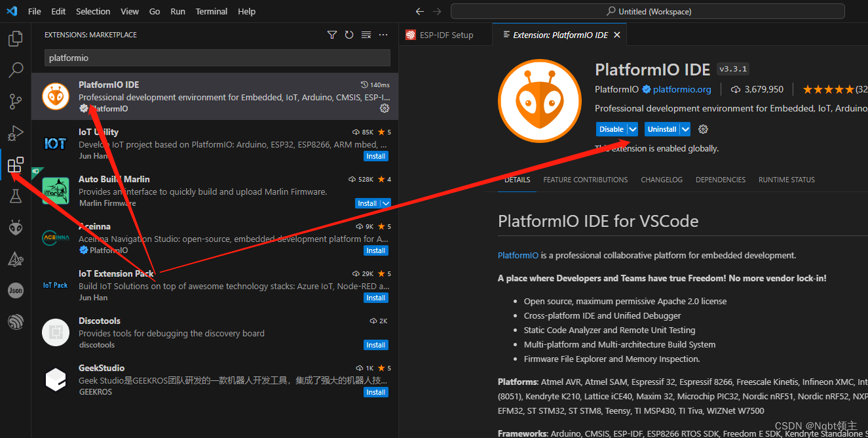Open the platformio.org publisher link
The height and width of the screenshot is (438, 868).
click(x=682, y=89)
